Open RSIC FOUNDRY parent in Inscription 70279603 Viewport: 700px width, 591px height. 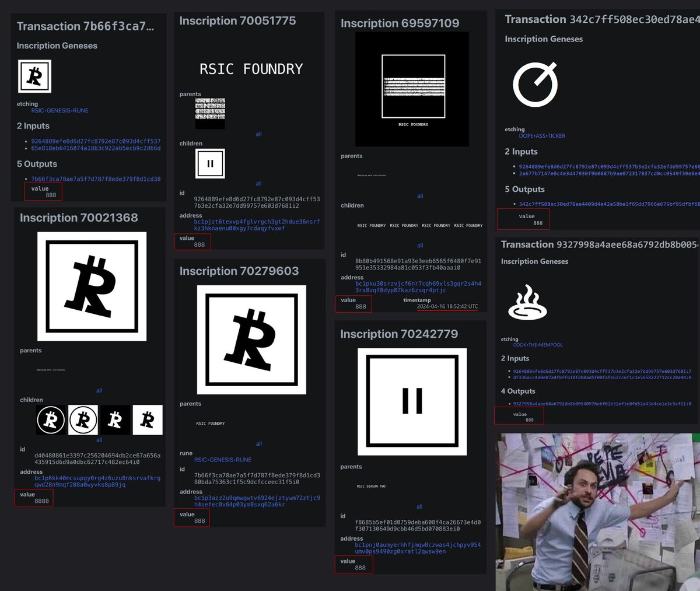(211, 424)
